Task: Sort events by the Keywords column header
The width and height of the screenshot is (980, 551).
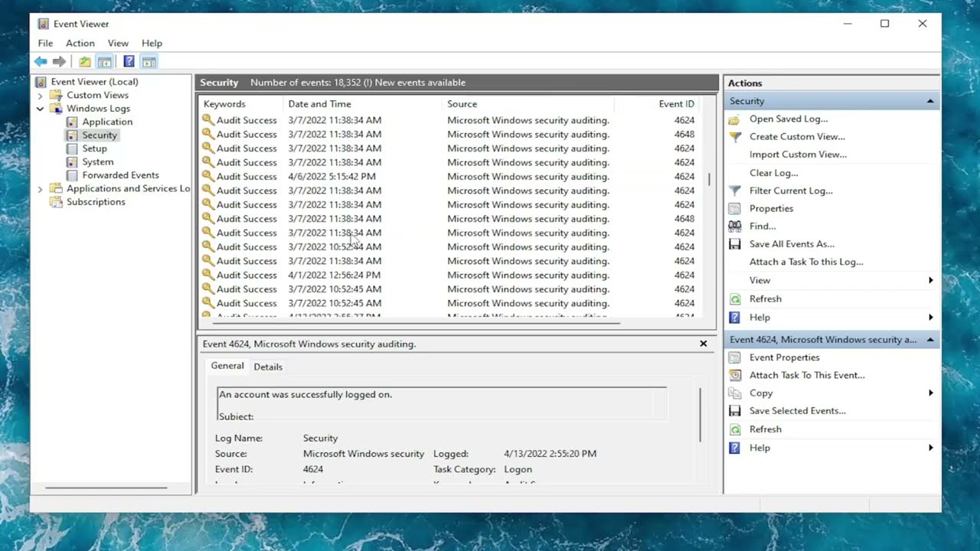Action: (240, 104)
